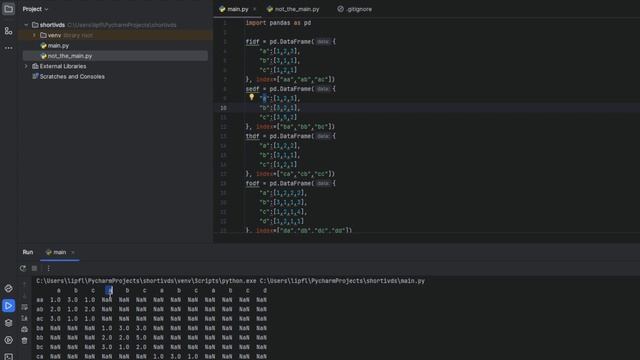
Task: Close the main.py editor tab
Action: (x=255, y=9)
